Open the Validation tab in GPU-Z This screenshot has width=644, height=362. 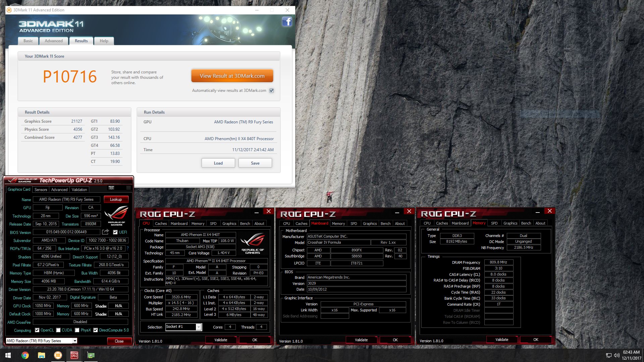pyautogui.click(x=79, y=190)
